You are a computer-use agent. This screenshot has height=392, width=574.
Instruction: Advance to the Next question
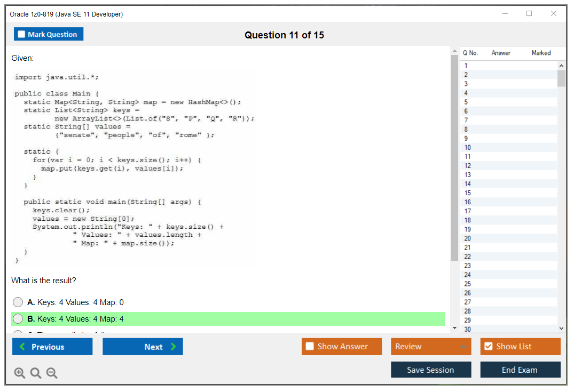point(143,347)
